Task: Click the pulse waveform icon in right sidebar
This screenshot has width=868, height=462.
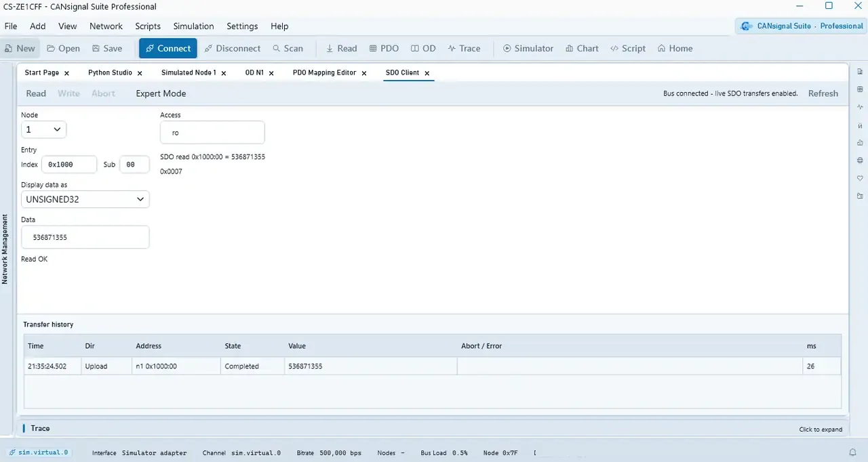Action: pos(860,107)
